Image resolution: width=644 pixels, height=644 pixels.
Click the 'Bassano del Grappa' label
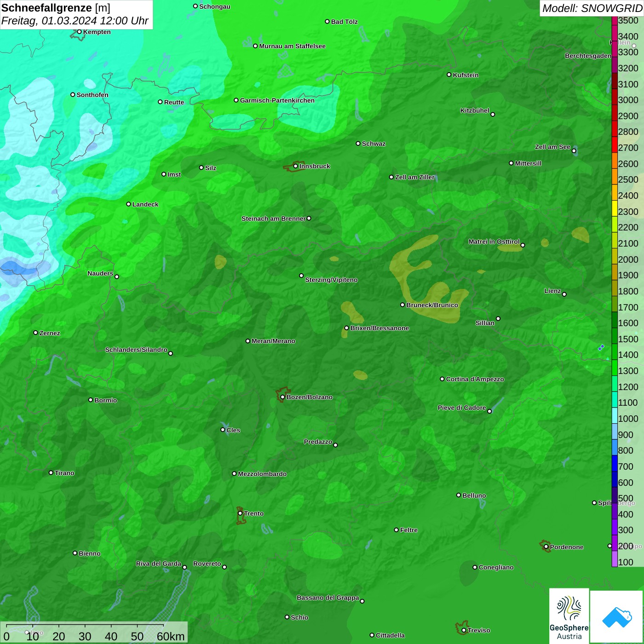pyautogui.click(x=328, y=598)
